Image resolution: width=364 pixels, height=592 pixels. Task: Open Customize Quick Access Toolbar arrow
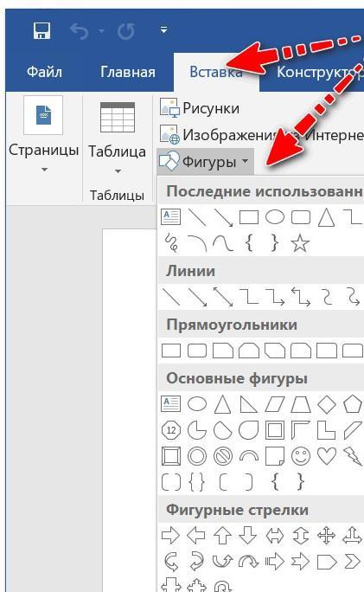(x=163, y=29)
